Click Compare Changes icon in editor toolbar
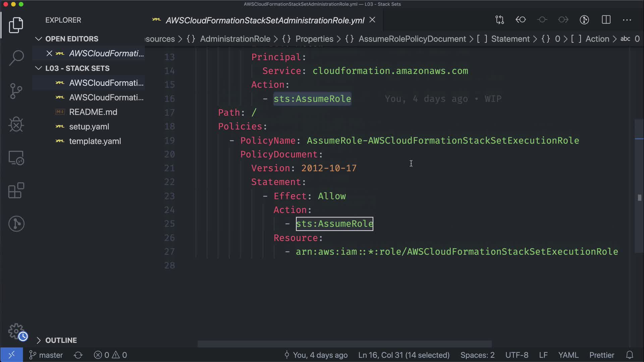The width and height of the screenshot is (644, 362). [499, 20]
